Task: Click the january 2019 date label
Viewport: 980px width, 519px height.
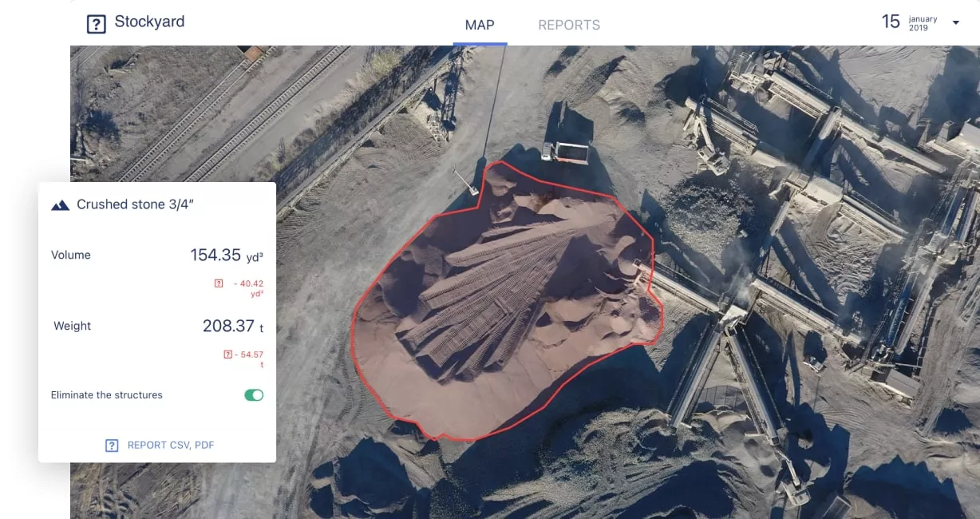Action: click(923, 23)
